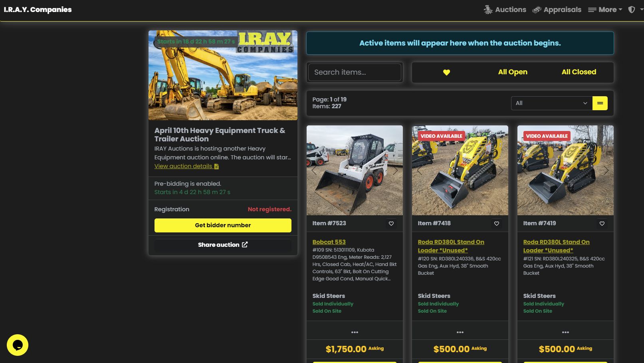Favorite Item #7418 with heart icon
The image size is (644, 363).
(x=497, y=224)
